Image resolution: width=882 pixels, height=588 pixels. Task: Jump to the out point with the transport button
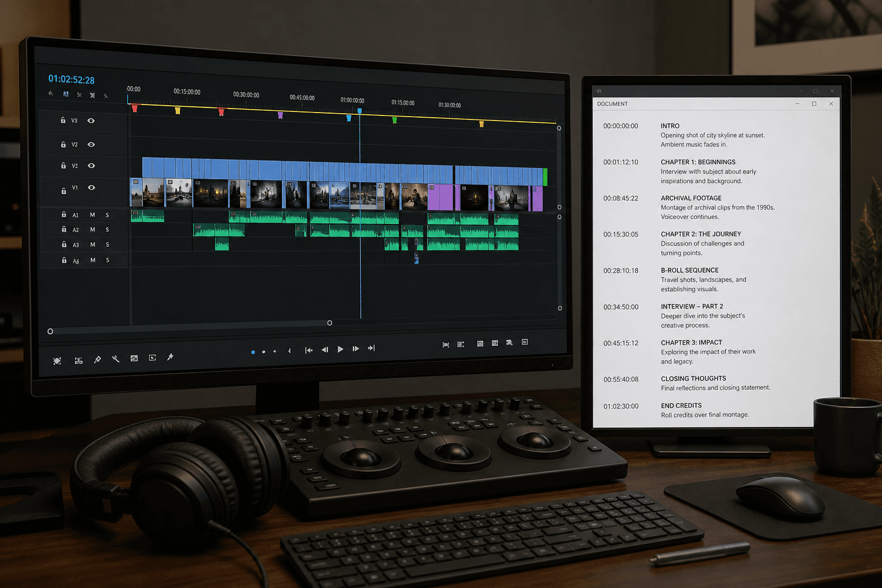pyautogui.click(x=372, y=348)
